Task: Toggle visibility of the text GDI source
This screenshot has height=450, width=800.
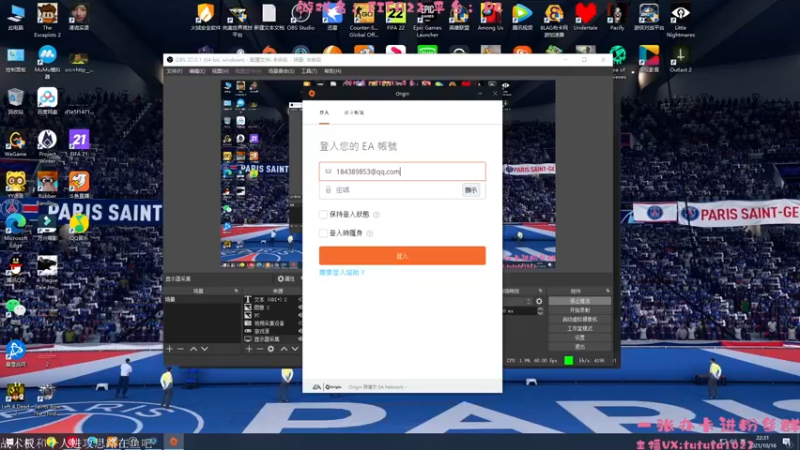Action: 300,299
